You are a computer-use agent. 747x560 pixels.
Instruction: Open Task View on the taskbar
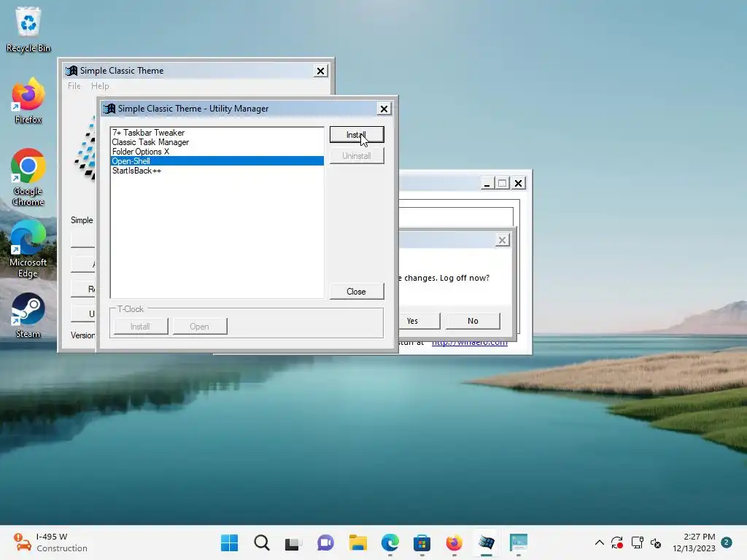point(293,542)
